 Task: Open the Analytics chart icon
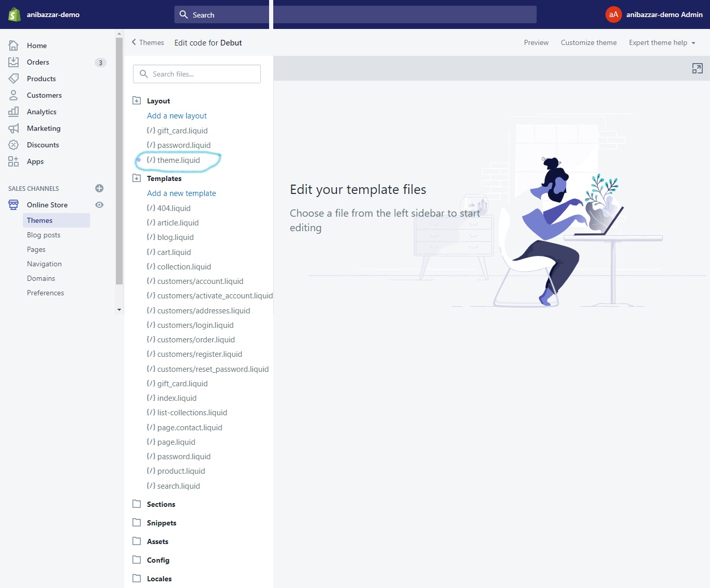tap(13, 112)
